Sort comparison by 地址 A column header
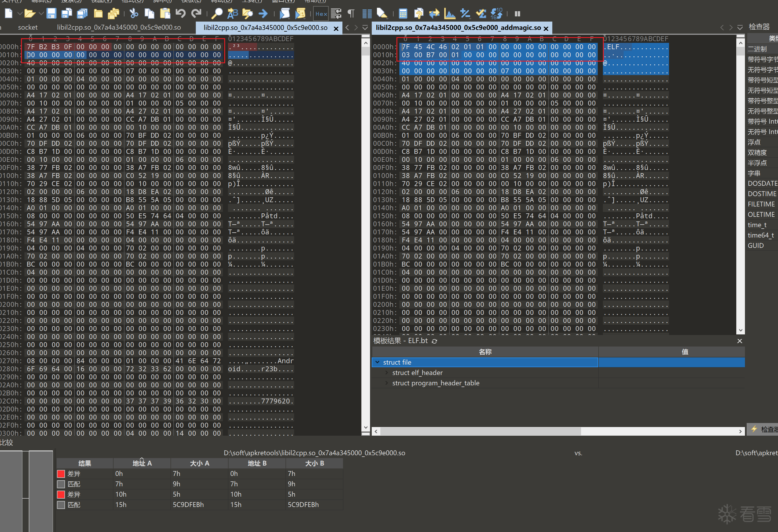778x532 pixels. [x=142, y=463]
